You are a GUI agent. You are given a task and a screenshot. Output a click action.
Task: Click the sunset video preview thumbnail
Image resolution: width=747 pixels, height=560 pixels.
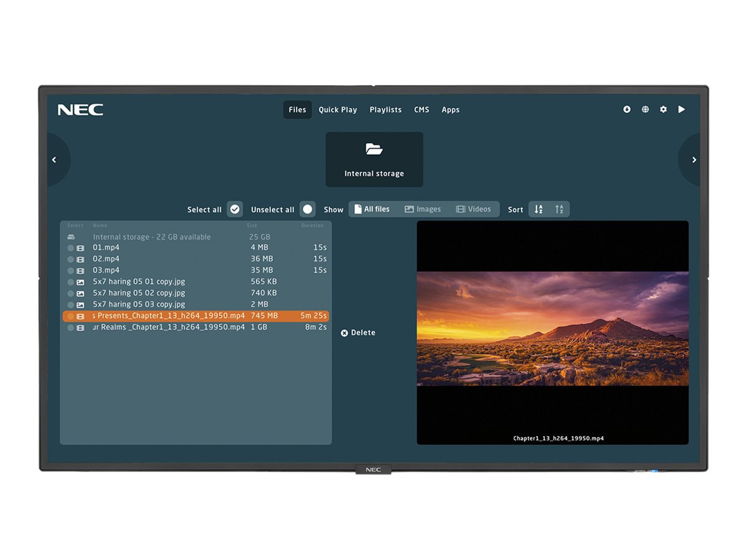[x=552, y=329]
